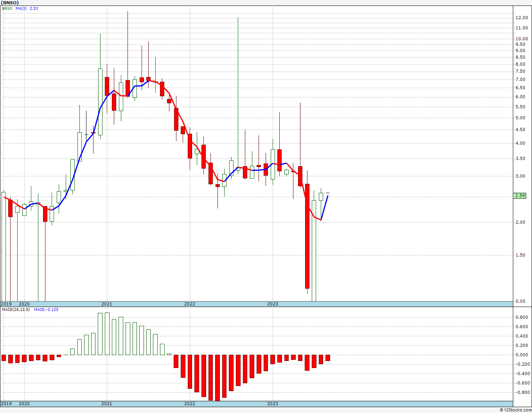Viewport: 532px width, 413px height.
Task: Click the 4.00 price axis label
Action: point(521,144)
